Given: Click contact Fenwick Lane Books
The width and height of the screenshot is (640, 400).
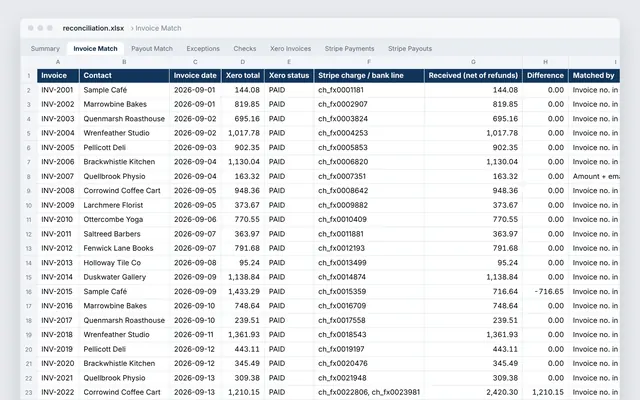Looking at the screenshot, I should coord(124,249).
